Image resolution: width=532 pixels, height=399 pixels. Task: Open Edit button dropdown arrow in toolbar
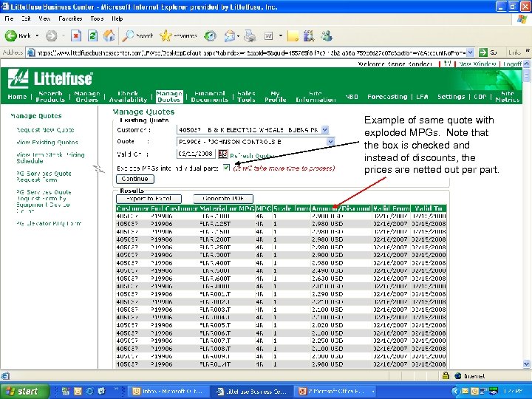(281, 35)
